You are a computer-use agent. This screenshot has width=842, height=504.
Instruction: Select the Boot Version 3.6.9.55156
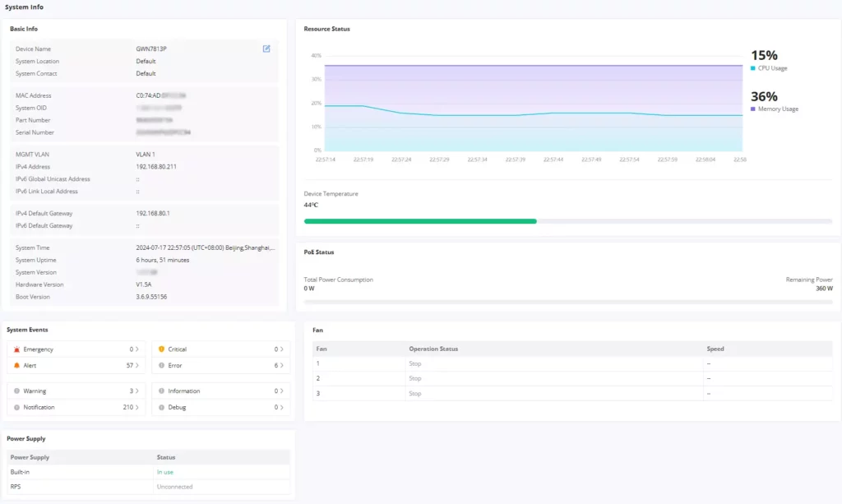coord(151,297)
